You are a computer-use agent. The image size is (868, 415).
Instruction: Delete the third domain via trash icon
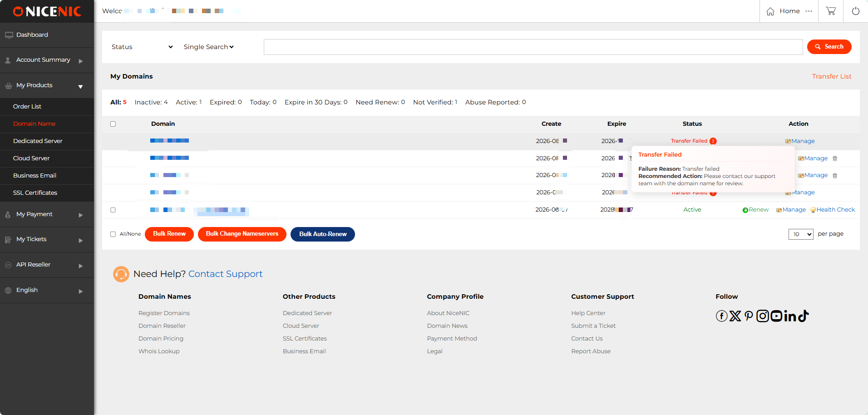pos(835,176)
